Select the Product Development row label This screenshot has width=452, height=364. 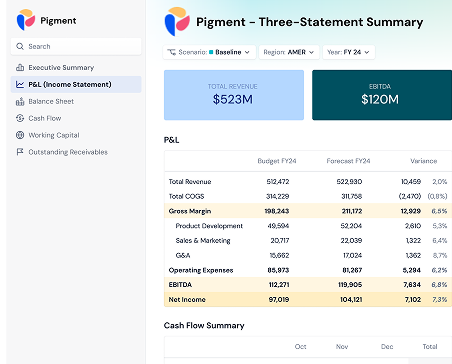(x=209, y=226)
